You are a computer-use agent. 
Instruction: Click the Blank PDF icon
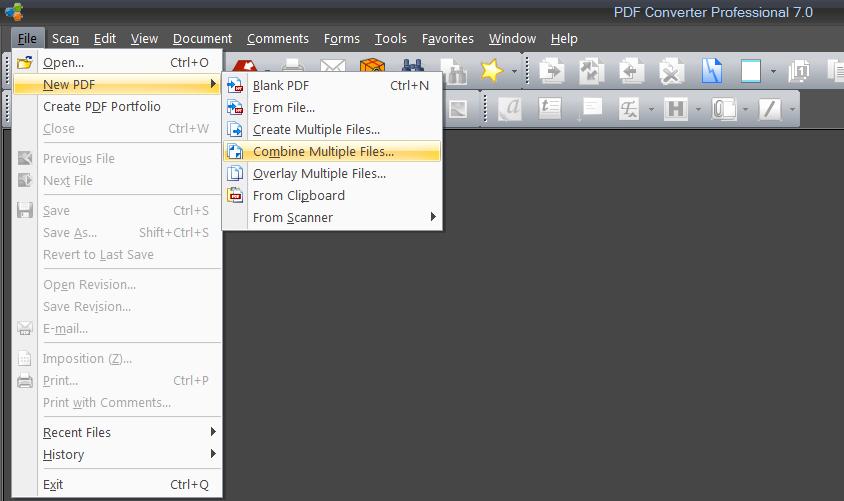click(x=235, y=86)
